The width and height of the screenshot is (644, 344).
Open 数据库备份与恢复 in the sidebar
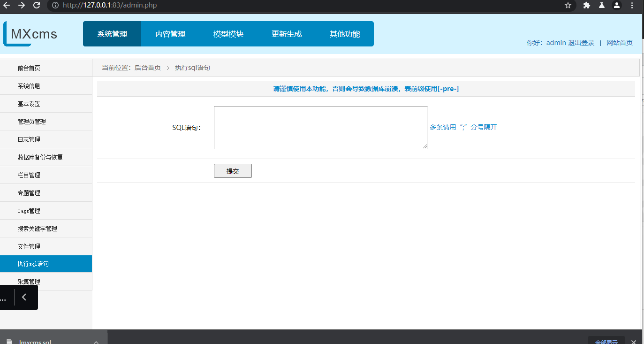pyautogui.click(x=46, y=157)
